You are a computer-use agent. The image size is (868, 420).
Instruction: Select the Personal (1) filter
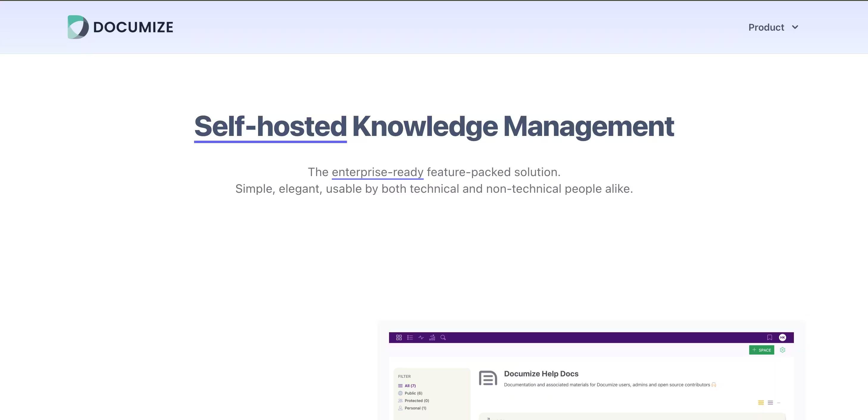click(x=416, y=408)
